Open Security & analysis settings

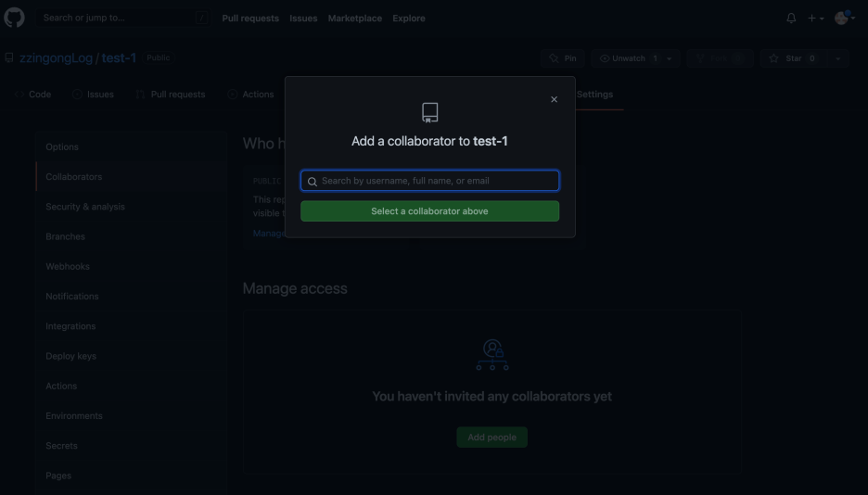point(131,207)
